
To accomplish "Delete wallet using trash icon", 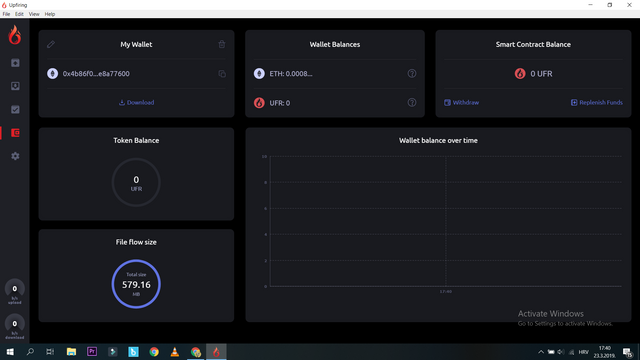I will point(222,44).
